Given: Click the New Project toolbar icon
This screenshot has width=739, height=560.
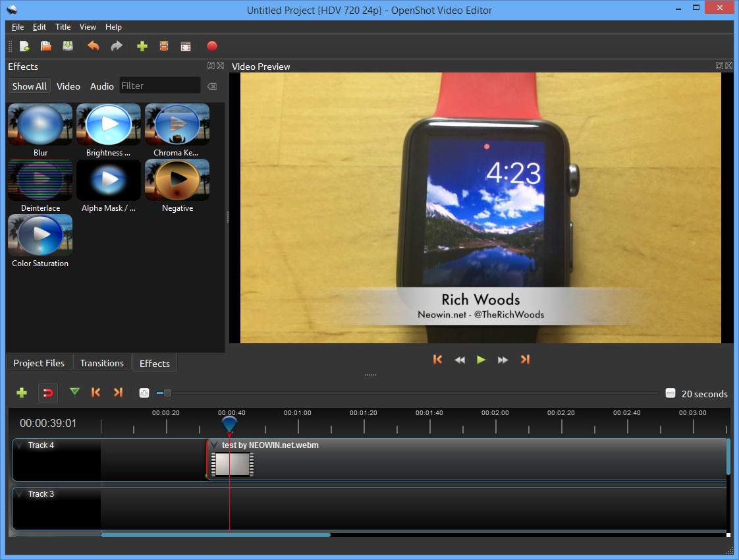Looking at the screenshot, I should pos(24,45).
